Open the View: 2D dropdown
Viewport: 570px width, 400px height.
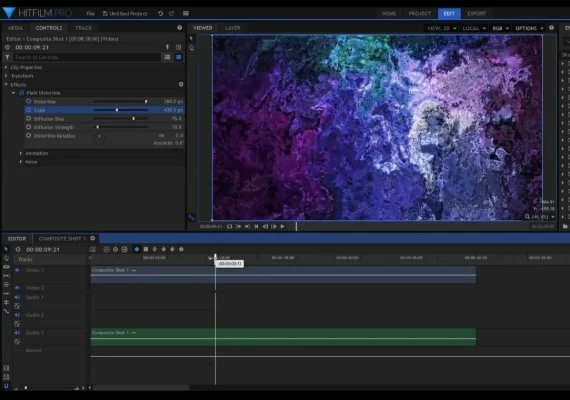pos(442,28)
